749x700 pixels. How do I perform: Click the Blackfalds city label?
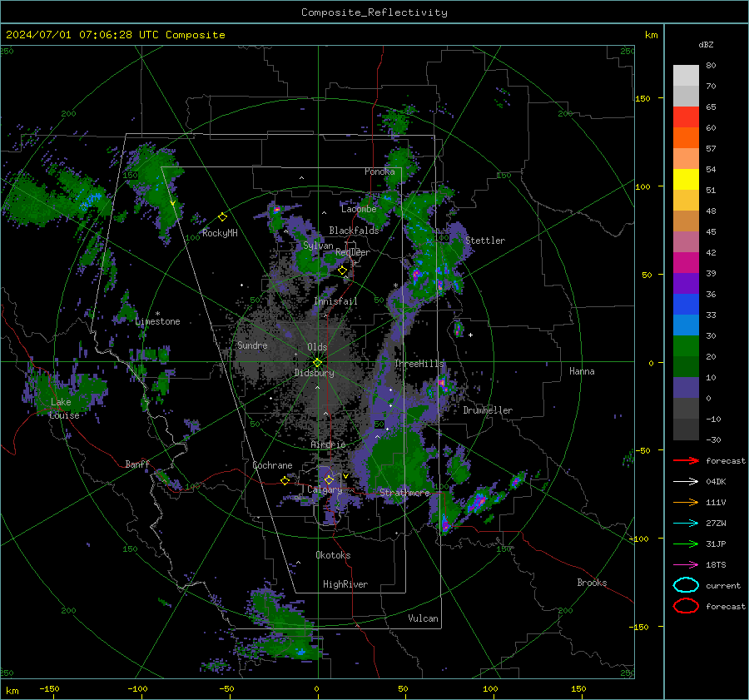[354, 231]
